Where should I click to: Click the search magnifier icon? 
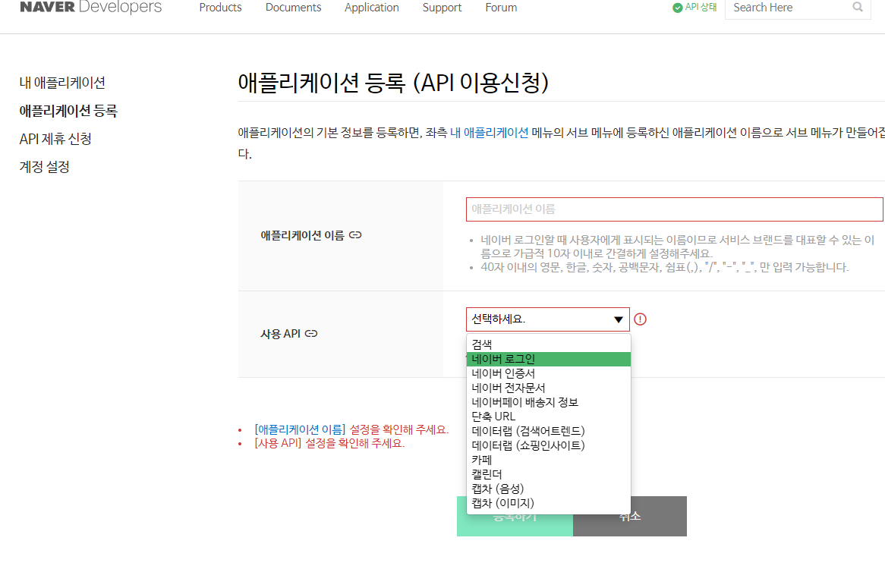(858, 8)
